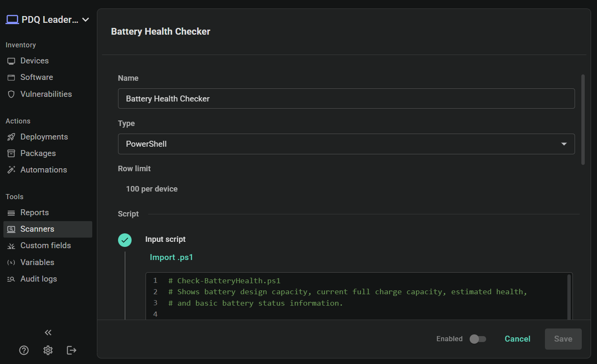Open Deployments section
The width and height of the screenshot is (597, 364).
coord(44,137)
